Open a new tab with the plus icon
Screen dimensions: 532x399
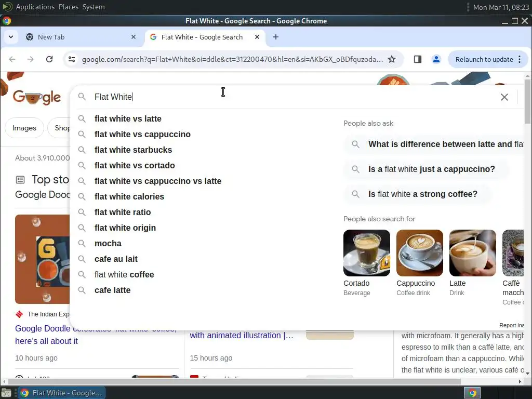tap(276, 37)
